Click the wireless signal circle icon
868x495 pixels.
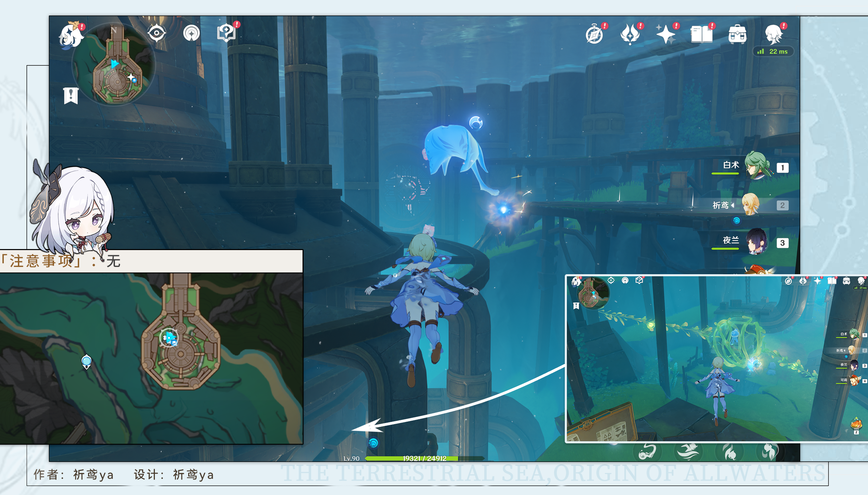191,33
